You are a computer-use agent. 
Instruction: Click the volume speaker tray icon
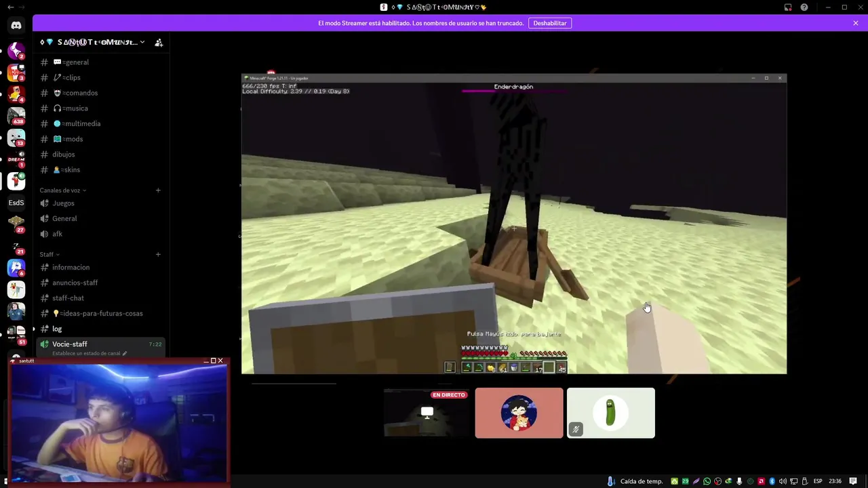pyautogui.click(x=783, y=481)
